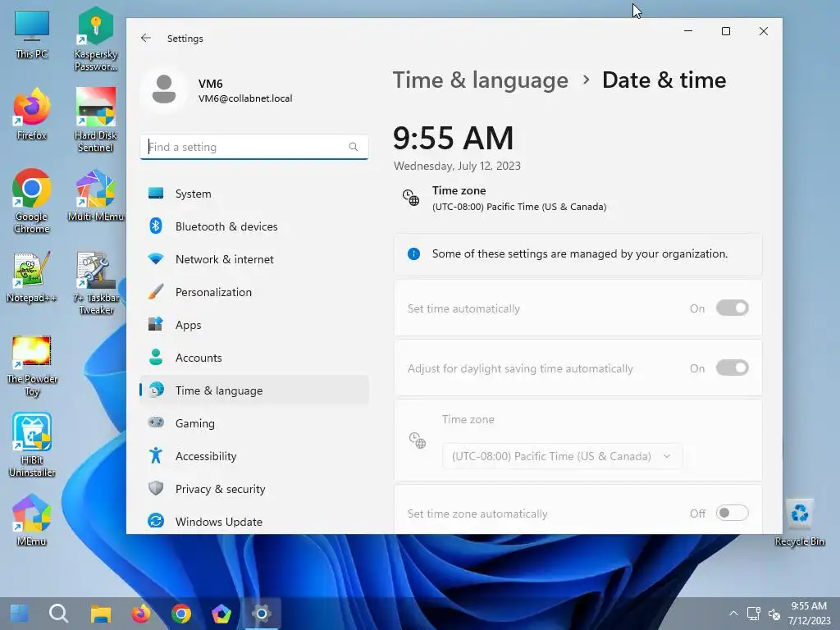
Task: Select Multi-MEmu desktop shortcut
Action: pyautogui.click(x=96, y=195)
